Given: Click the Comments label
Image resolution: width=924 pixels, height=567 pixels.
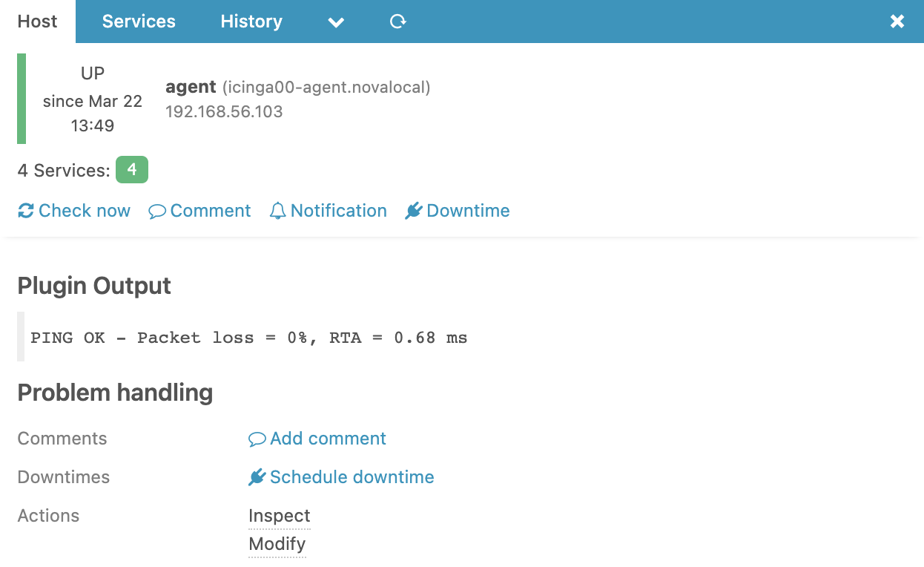Looking at the screenshot, I should [62, 439].
